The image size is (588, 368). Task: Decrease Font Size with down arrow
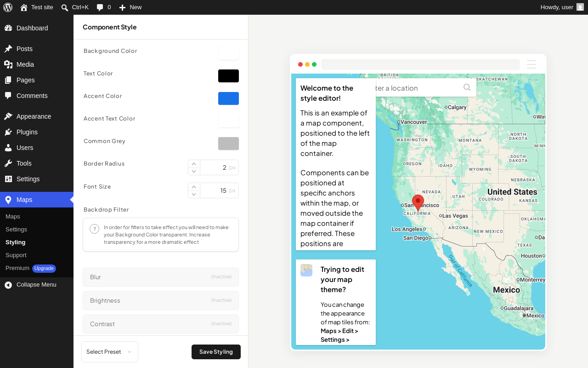pos(194,194)
